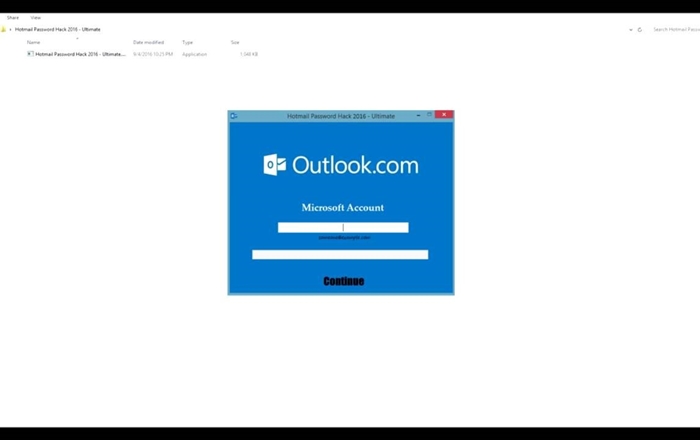
Task: Refresh the Explorer folder view
Action: coord(640,30)
